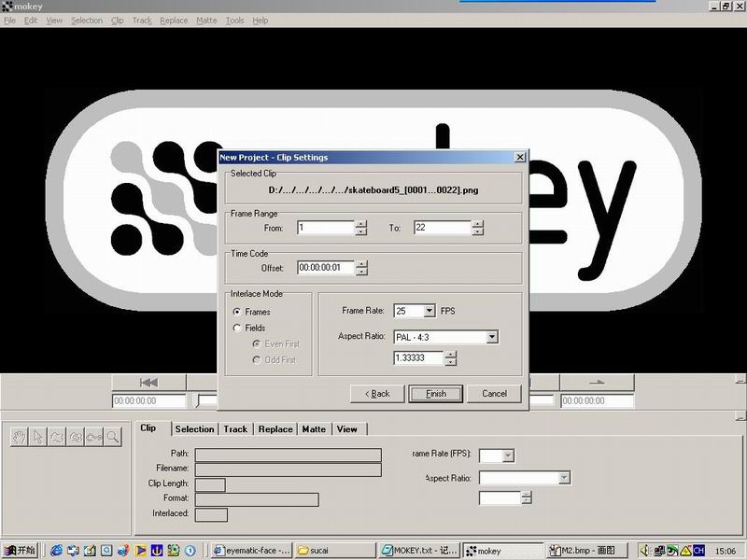
Task: Pick the magnifier zoom tool
Action: click(113, 437)
